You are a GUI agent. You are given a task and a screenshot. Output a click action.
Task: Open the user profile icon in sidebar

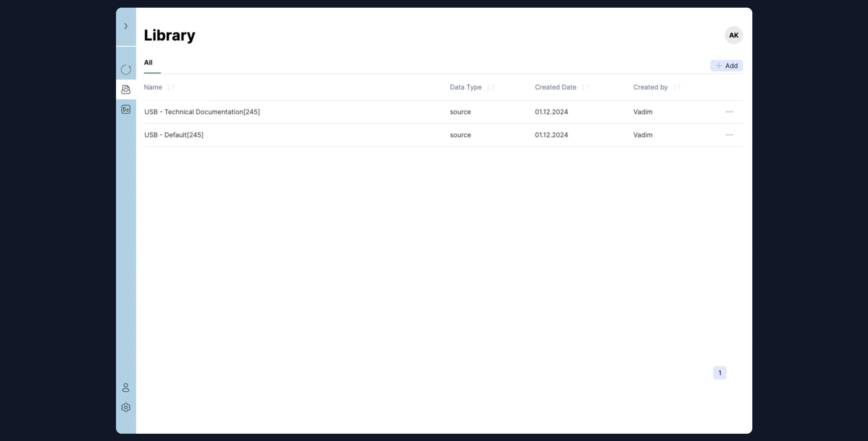click(x=126, y=387)
